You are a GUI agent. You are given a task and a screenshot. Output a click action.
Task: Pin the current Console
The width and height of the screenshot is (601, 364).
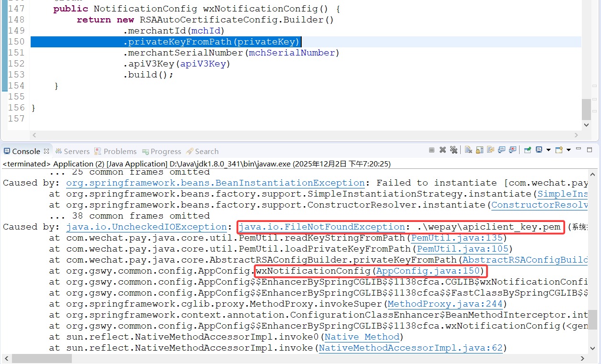pyautogui.click(x=528, y=150)
